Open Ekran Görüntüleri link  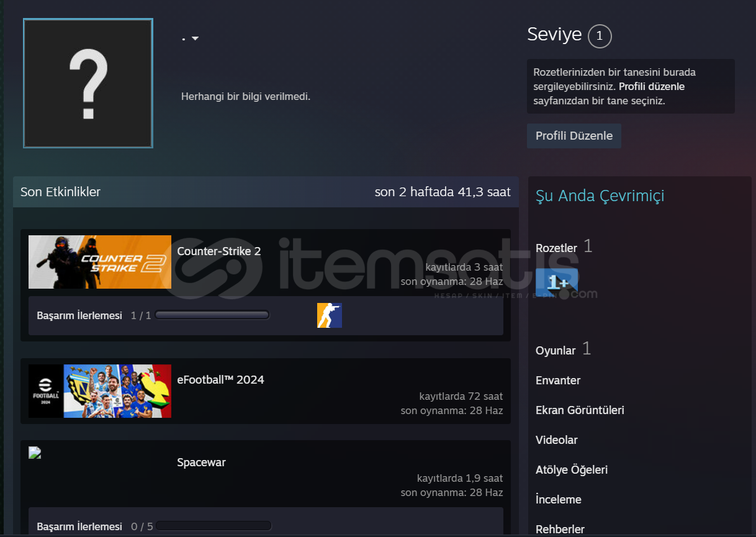580,410
